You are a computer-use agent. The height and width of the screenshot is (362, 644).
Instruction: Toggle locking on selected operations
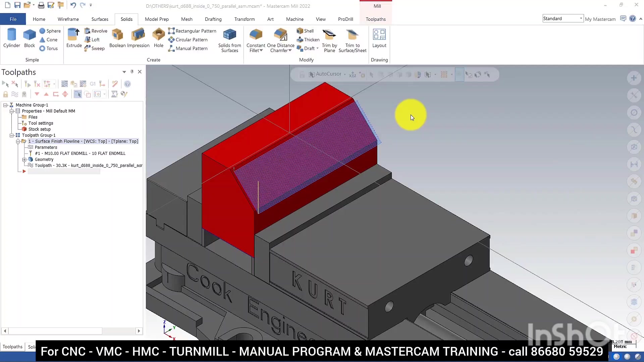click(x=5, y=94)
